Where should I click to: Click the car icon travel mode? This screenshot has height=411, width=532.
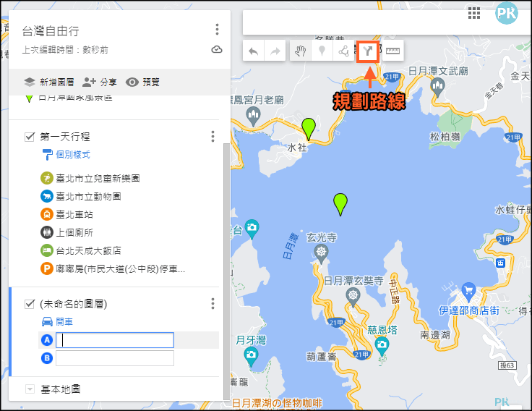(47, 321)
